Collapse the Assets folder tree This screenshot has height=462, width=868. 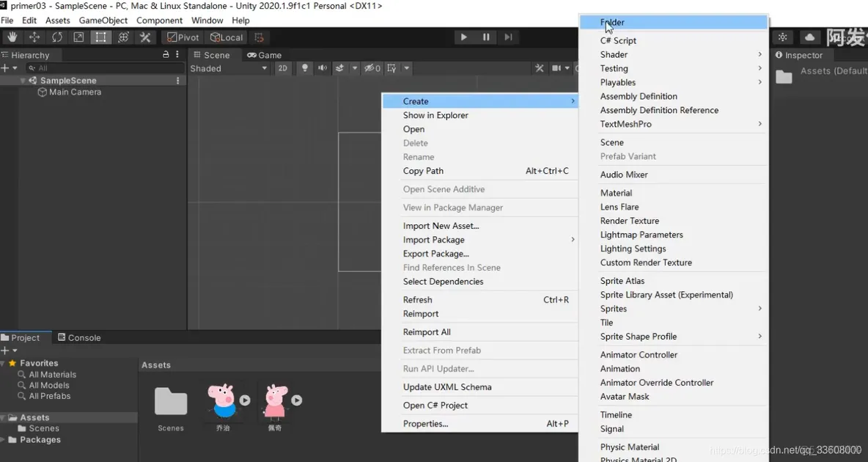coord(3,417)
